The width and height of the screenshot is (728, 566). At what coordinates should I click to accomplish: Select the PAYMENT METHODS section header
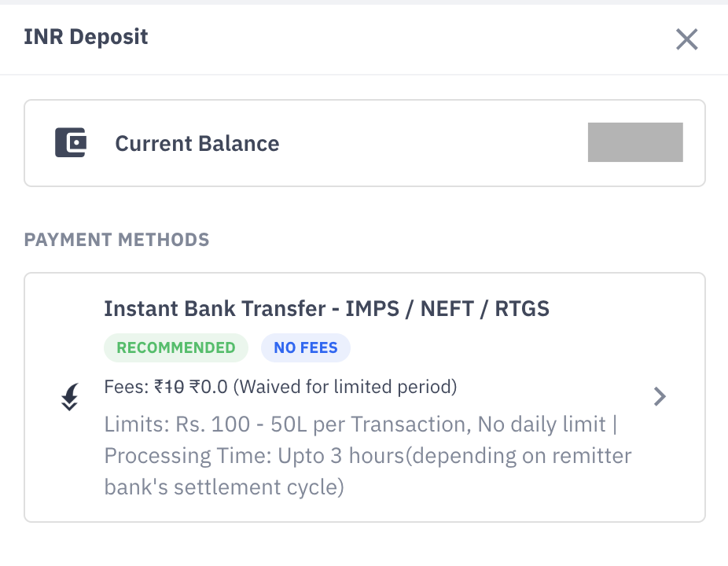116,240
